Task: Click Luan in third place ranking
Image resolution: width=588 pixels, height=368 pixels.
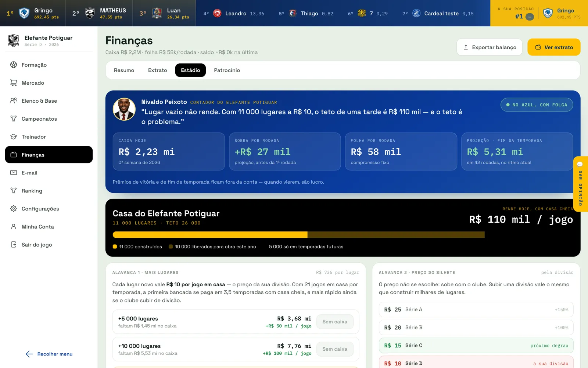Action: point(164,13)
